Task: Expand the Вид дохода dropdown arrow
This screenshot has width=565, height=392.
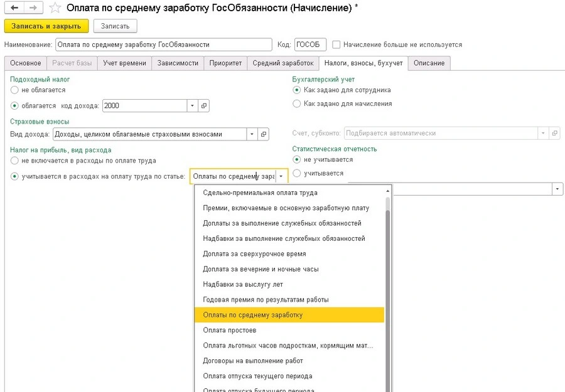Action: pos(252,134)
